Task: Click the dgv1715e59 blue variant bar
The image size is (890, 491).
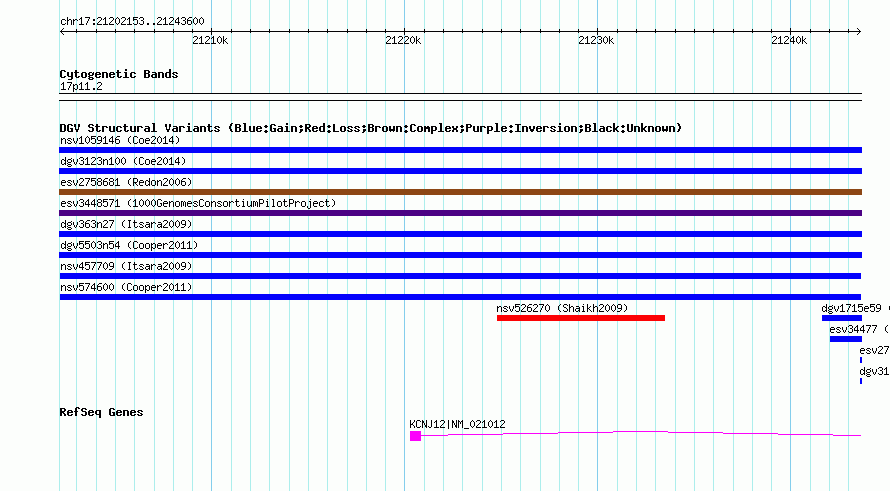Action: [842, 318]
